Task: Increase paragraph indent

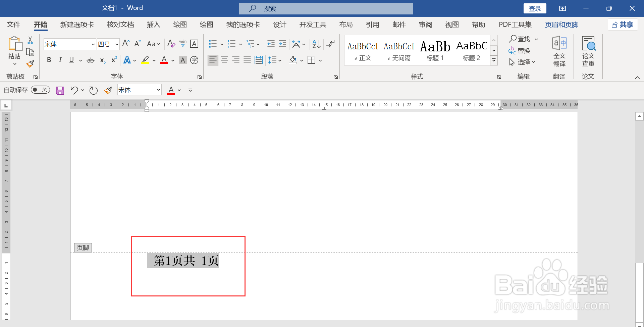Action: pyautogui.click(x=282, y=44)
